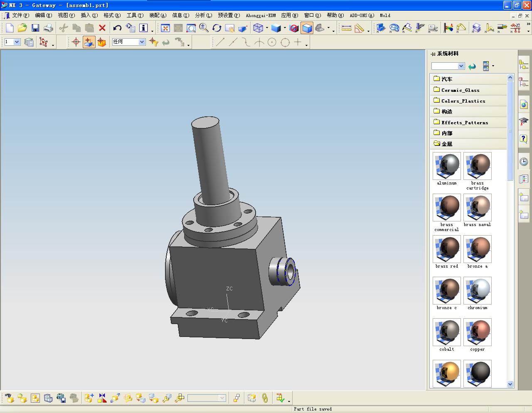Viewport: 532px width, 413px height.
Task: Click the red X delete icon
Action: [x=102, y=28]
